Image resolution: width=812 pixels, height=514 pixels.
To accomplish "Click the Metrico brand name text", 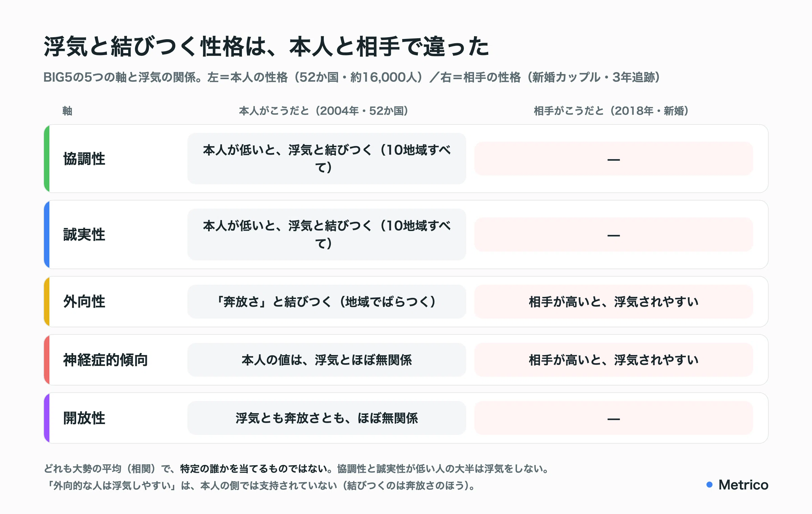I will (x=743, y=485).
